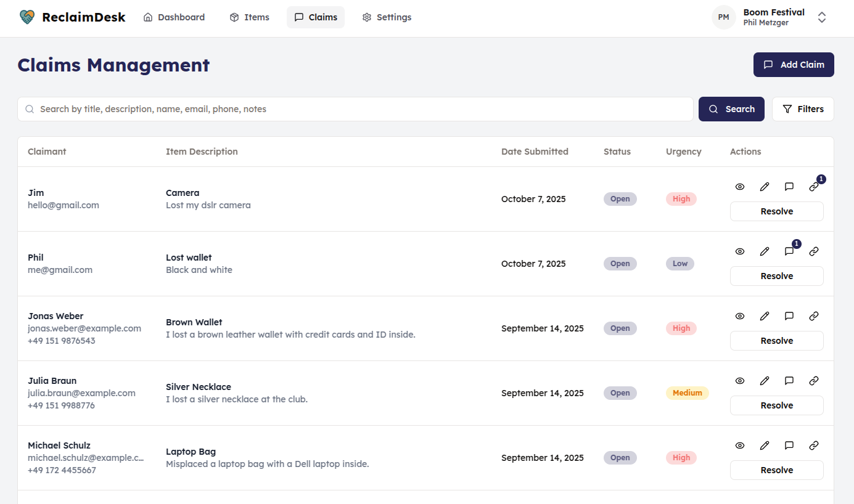Open the link matches for Julia Braun's claim
The width and height of the screenshot is (854, 504).
click(813, 380)
